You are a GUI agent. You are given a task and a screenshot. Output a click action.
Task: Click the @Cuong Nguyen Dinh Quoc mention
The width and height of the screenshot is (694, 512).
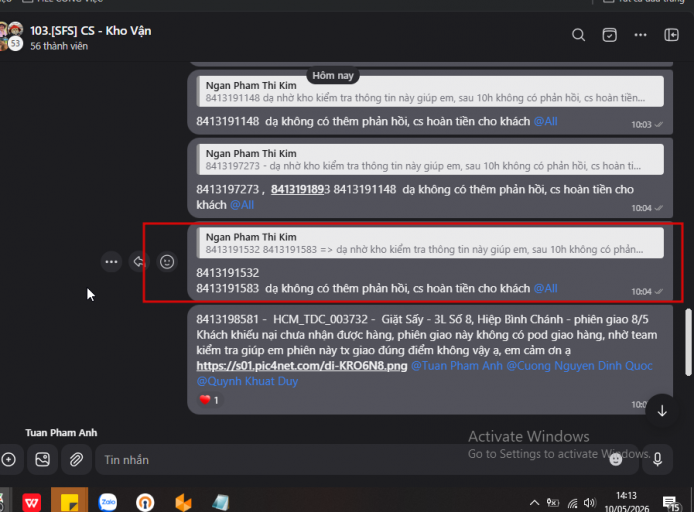coord(579,366)
